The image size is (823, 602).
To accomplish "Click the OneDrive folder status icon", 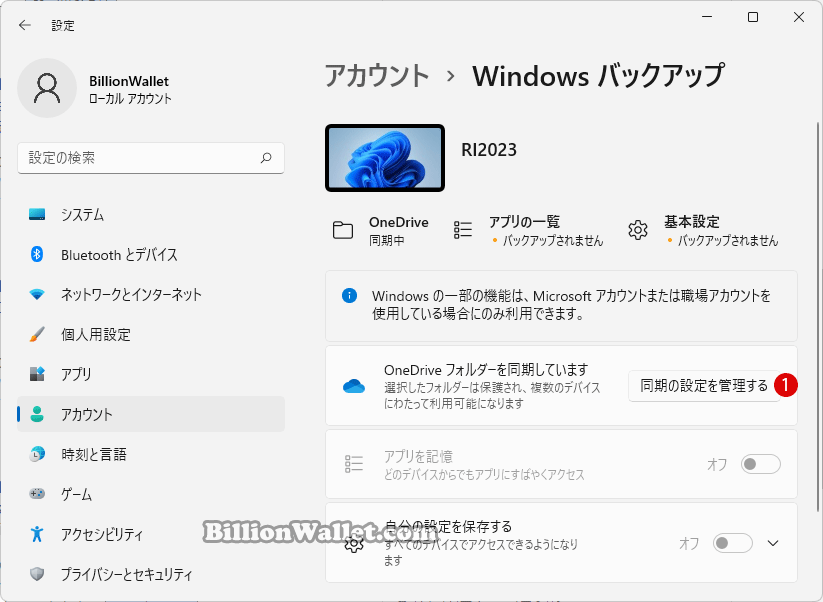I will (343, 230).
